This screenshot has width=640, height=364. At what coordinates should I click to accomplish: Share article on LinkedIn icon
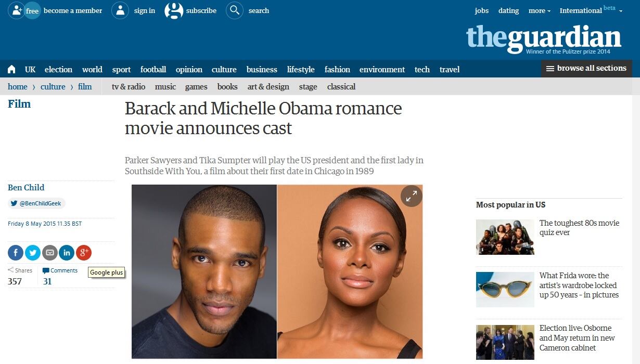point(67,253)
